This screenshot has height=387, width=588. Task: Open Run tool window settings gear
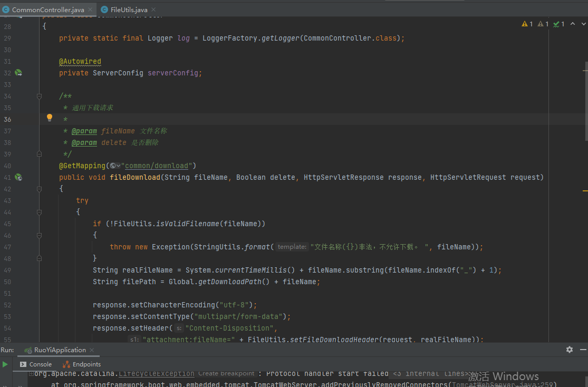(569, 350)
